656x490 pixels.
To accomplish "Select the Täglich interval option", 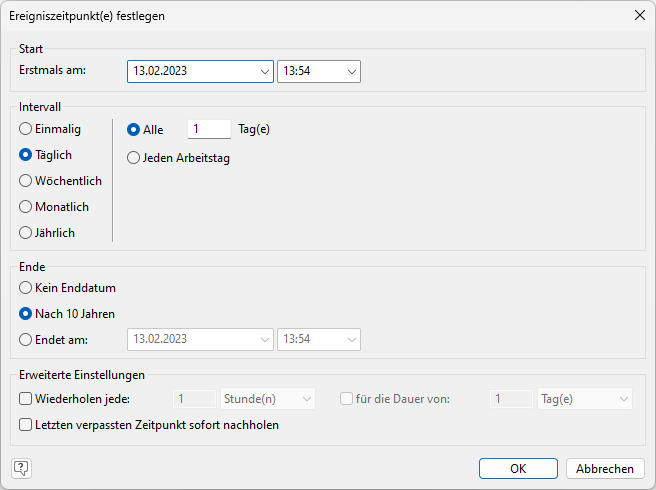I will tap(26, 155).
